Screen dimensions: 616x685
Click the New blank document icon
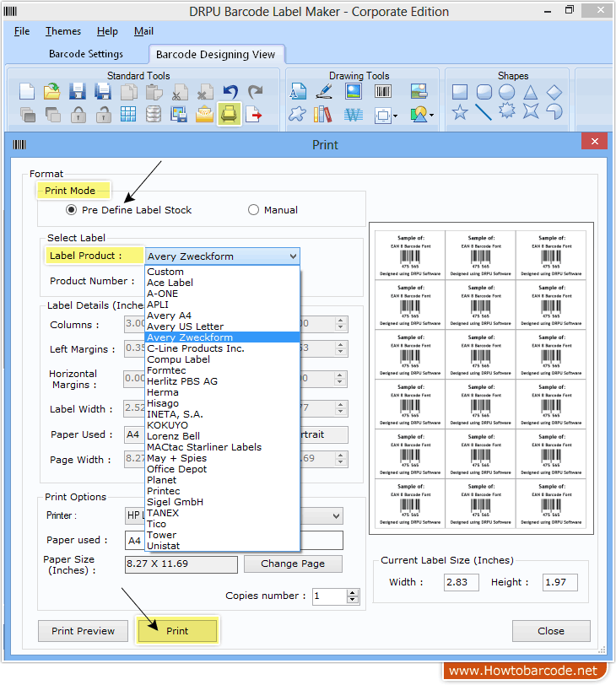tap(27, 92)
